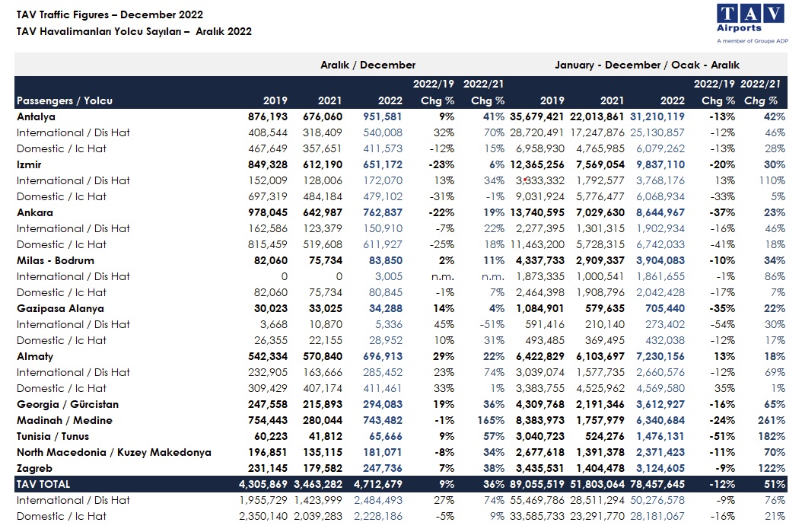Select North Macedonia full-year 2019 value 2,677,618
Screen dimensions: 802x532
pos(540,452)
